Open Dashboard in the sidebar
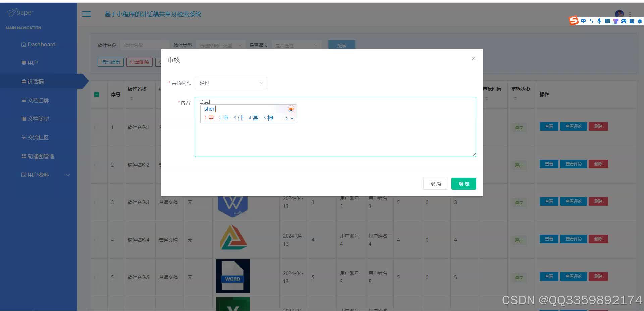The image size is (644, 311). (39, 44)
